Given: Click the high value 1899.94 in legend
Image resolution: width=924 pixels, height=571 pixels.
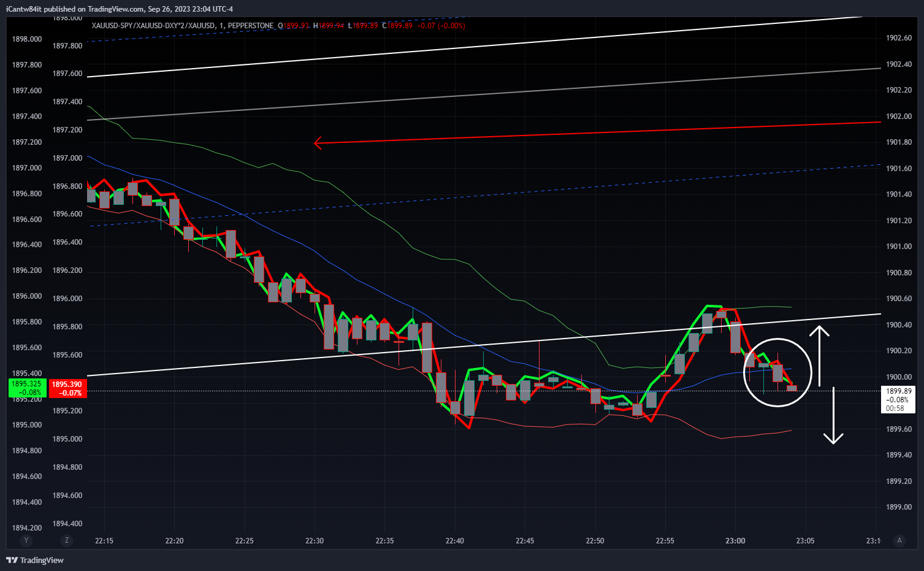Looking at the screenshot, I should click(332, 26).
